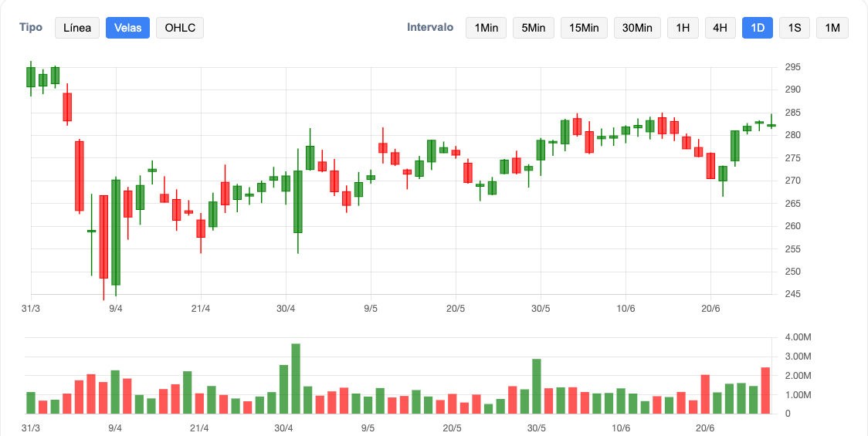Click the 295 price axis label
868x436 pixels.
point(793,67)
